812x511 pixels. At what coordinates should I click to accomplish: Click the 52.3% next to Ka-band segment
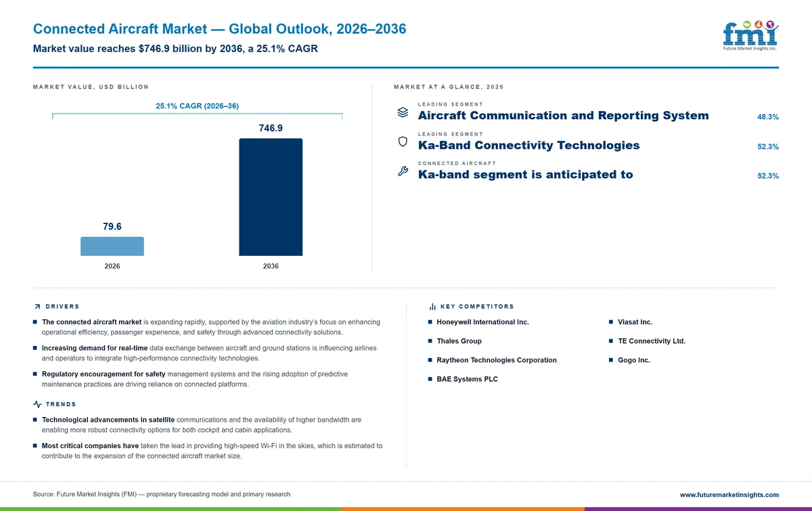point(768,176)
